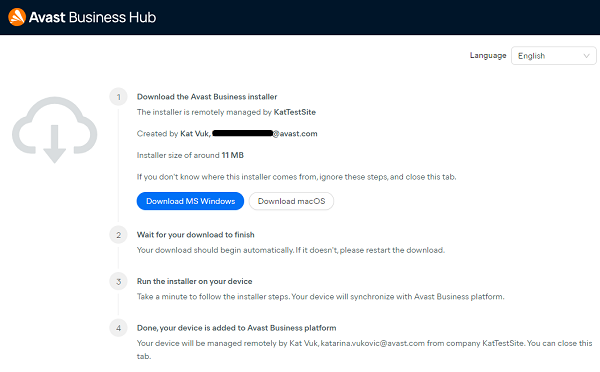Viewport: 600px width, 372px height.
Task: Select the step 4 number circle
Action: tap(119, 328)
